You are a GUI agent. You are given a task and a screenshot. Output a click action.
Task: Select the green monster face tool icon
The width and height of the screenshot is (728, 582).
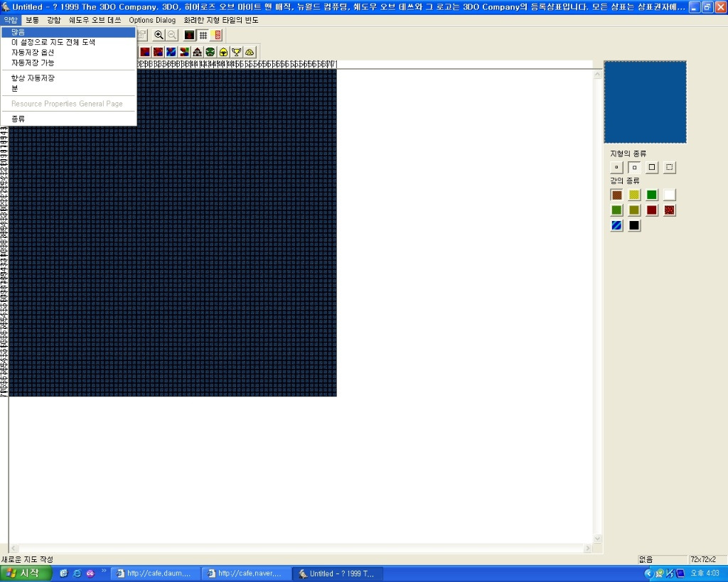coord(210,52)
